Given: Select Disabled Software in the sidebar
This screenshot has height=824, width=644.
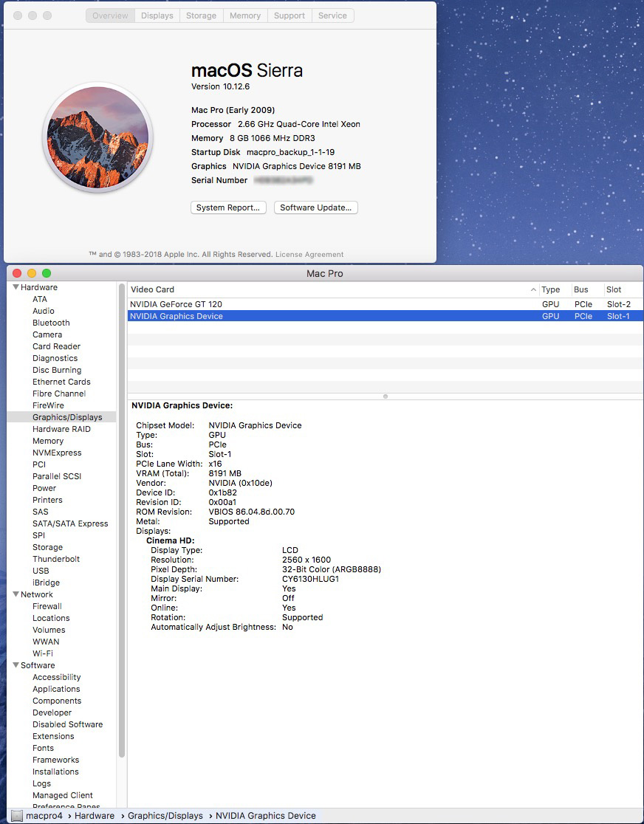Looking at the screenshot, I should click(68, 724).
